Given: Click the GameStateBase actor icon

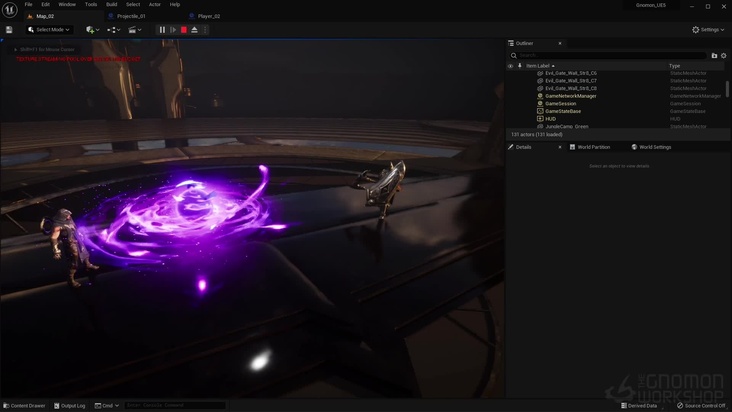Looking at the screenshot, I should coord(540,112).
